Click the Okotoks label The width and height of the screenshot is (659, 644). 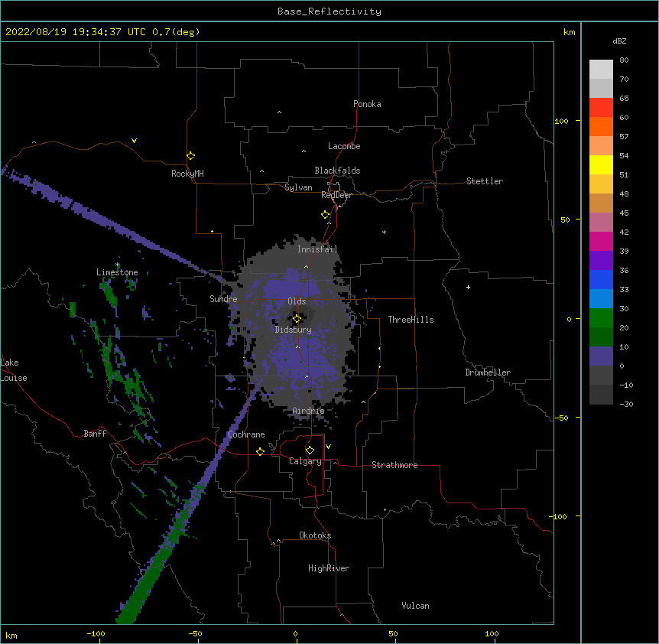(315, 535)
